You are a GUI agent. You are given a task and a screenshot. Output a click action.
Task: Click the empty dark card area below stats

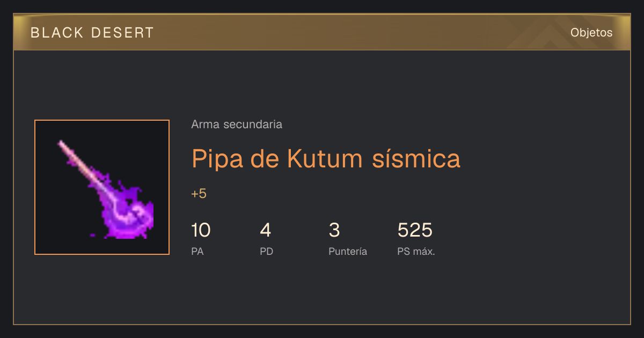(x=322, y=292)
